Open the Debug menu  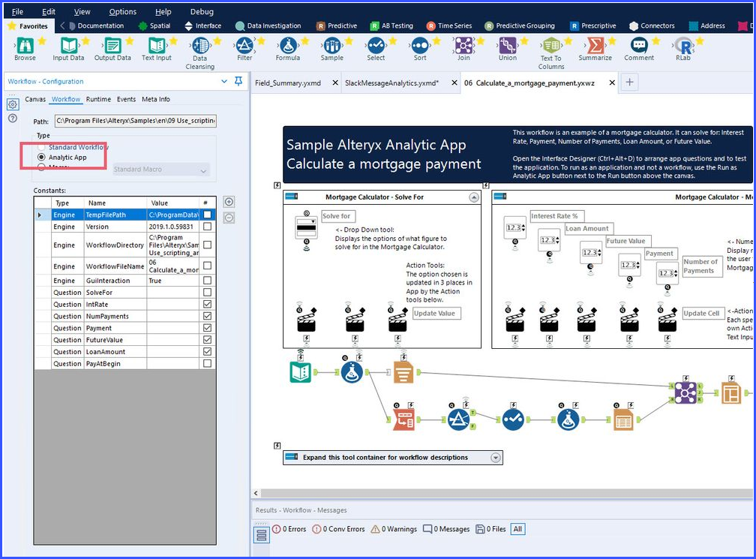[202, 11]
